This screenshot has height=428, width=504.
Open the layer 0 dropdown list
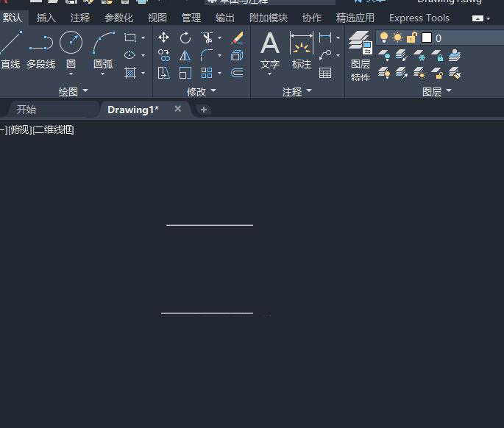(440, 38)
